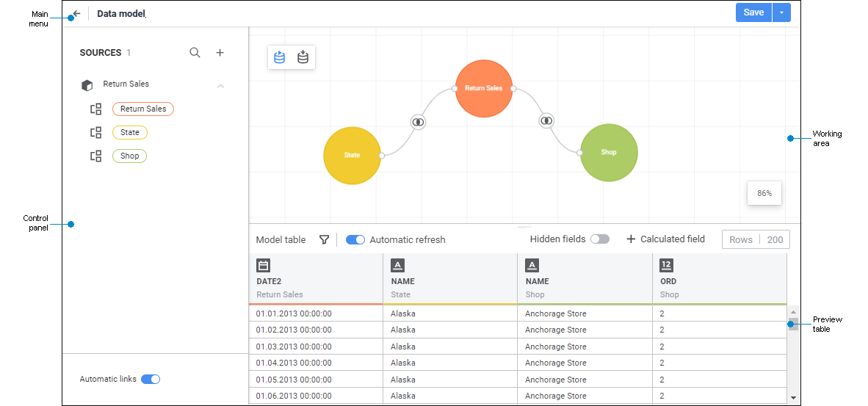Image resolution: width=868 pixels, height=406 pixels.
Task: Click the SOURCES heading
Action: click(x=100, y=53)
